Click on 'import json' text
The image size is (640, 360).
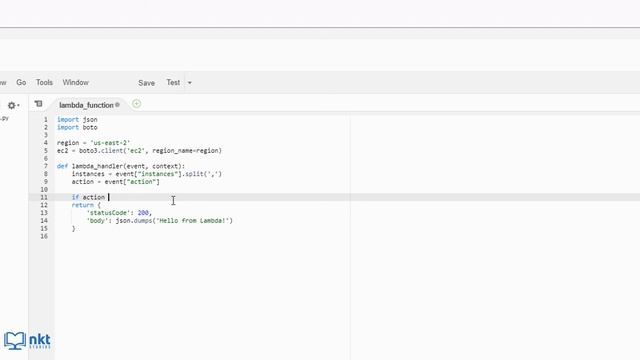click(77, 120)
